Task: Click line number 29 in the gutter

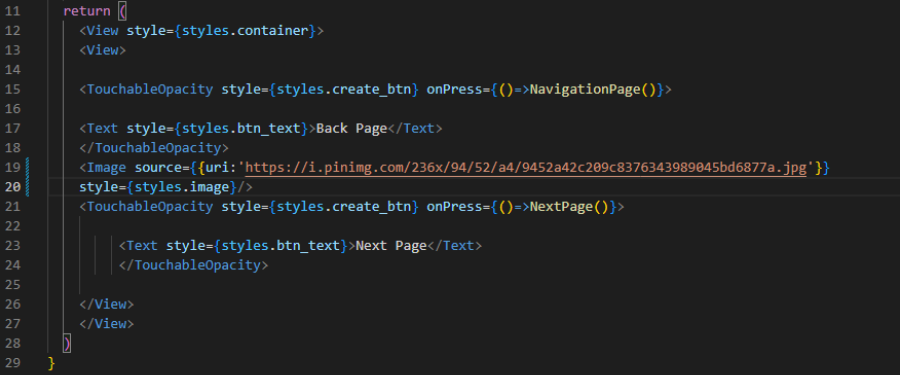Action: click(x=12, y=363)
